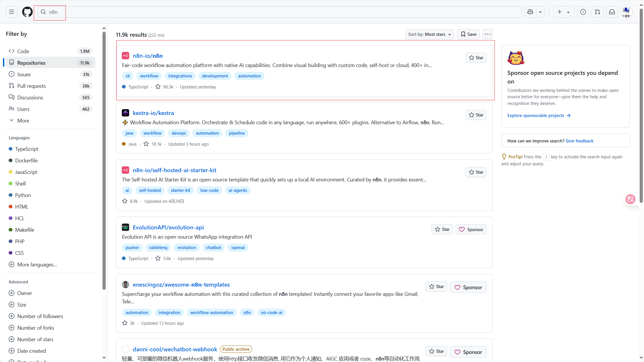Filter by TypeScript language color dot

point(11,149)
